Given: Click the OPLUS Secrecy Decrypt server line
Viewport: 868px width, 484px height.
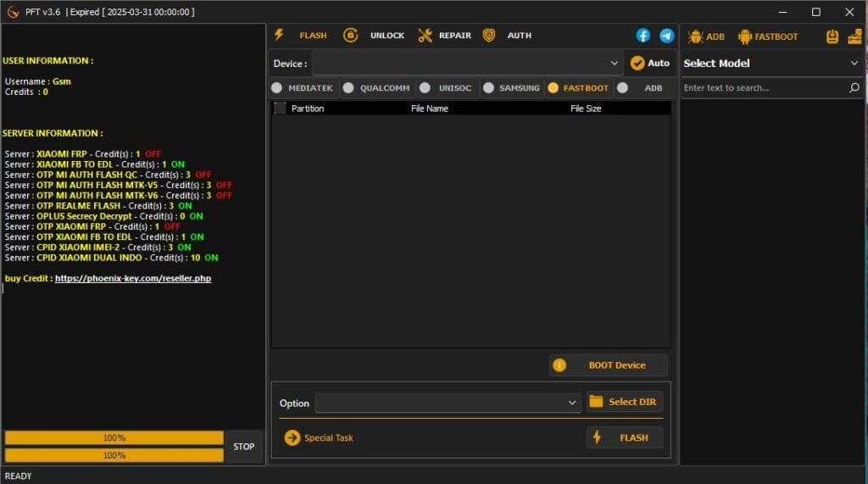Looking at the screenshot, I should click(x=104, y=216).
